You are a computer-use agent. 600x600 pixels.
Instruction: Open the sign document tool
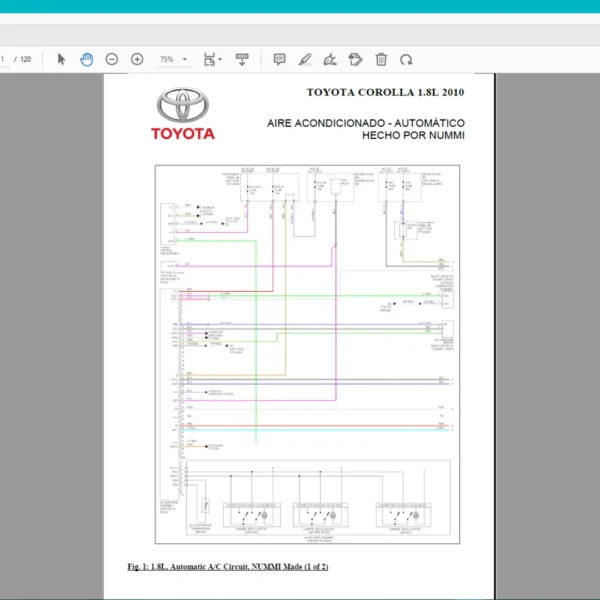click(x=330, y=59)
